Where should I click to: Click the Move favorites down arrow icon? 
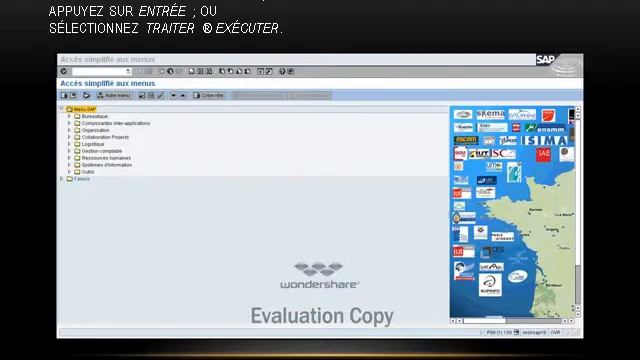tap(173, 96)
